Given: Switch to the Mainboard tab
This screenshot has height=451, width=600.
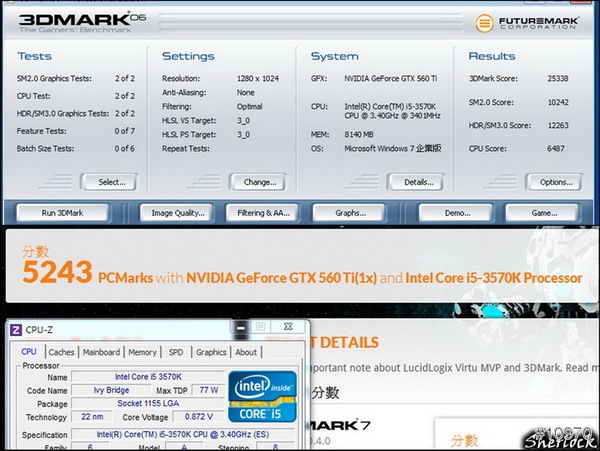Looking at the screenshot, I should [101, 352].
